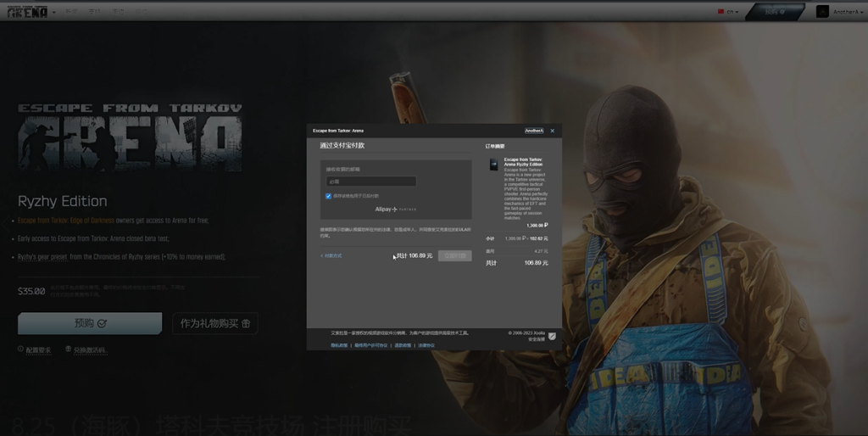Open the cn language selector dropdown

(x=728, y=12)
